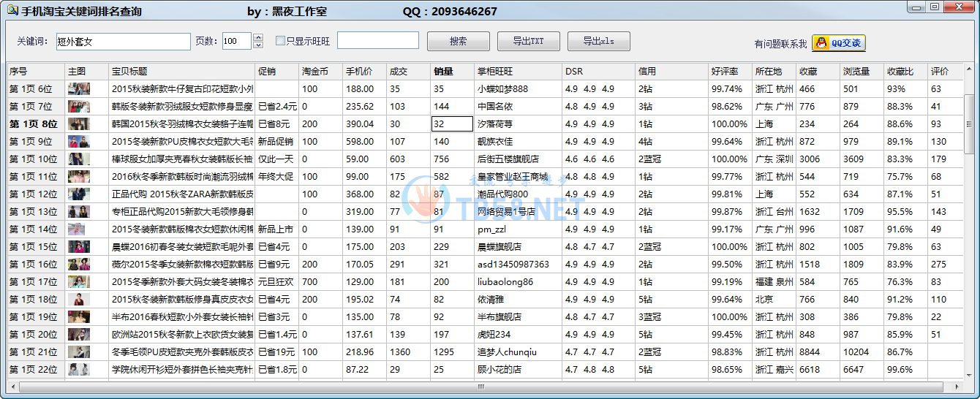Screen dimensions: 980x399
Task: Click promotion cell 年终大促
Action: point(276,177)
